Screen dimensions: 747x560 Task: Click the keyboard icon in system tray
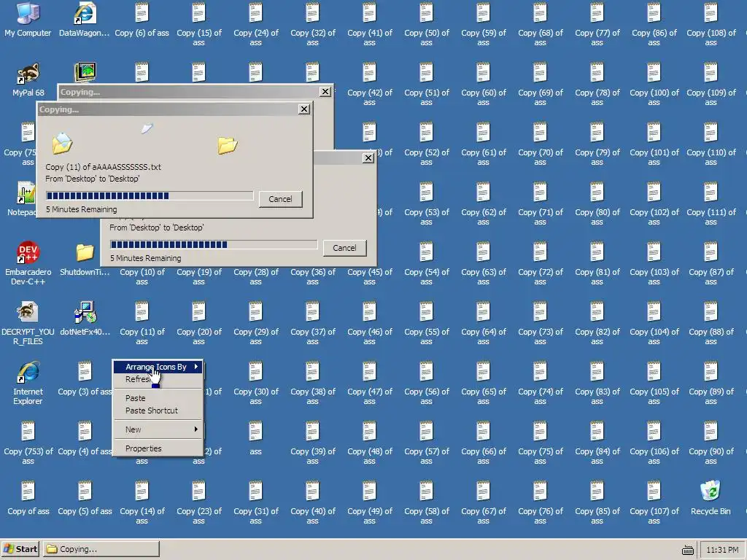tap(687, 550)
